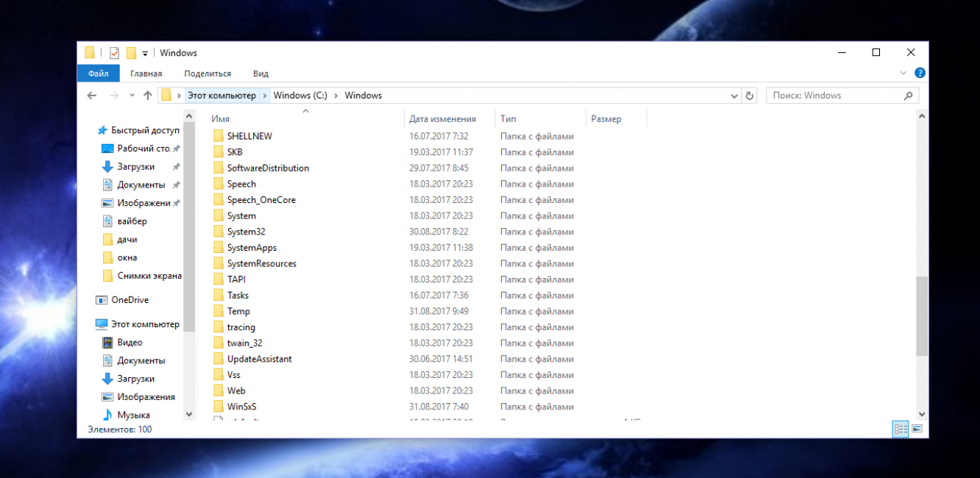Go up one level with the Up arrow
980x478 pixels.
(x=148, y=96)
